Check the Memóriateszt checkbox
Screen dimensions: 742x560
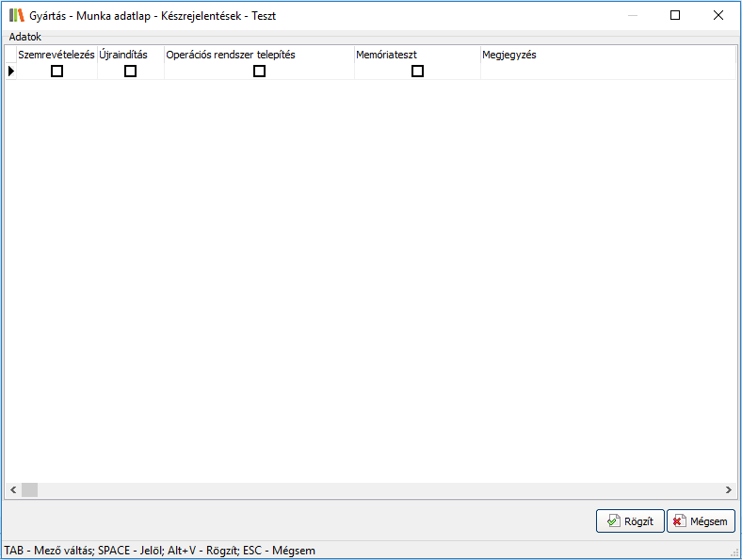(x=417, y=71)
